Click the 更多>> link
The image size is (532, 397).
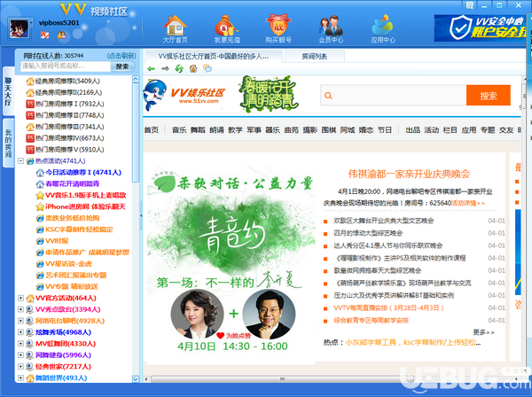[483, 332]
